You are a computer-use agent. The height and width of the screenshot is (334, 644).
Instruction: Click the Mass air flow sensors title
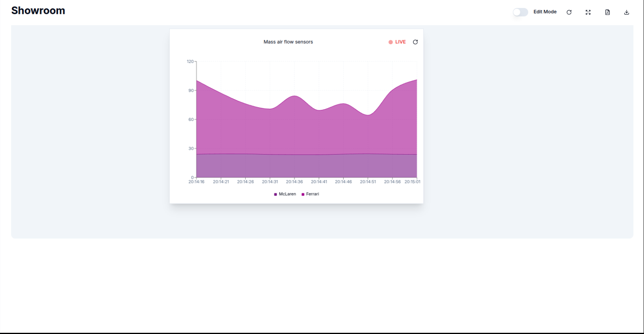tap(288, 42)
